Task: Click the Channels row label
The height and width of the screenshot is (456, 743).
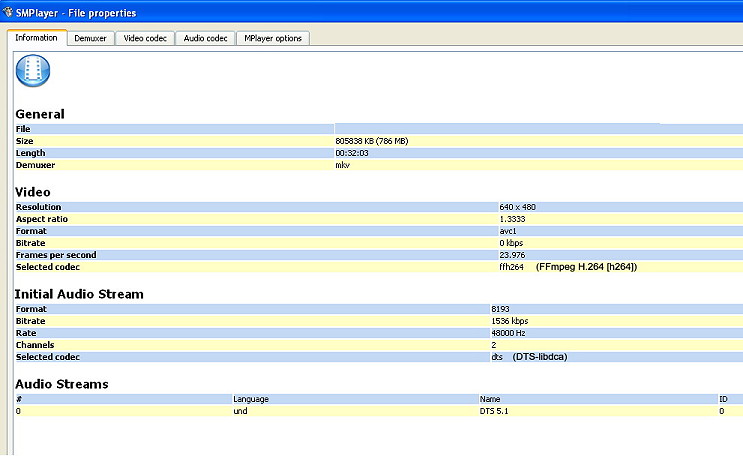Action: click(x=35, y=345)
